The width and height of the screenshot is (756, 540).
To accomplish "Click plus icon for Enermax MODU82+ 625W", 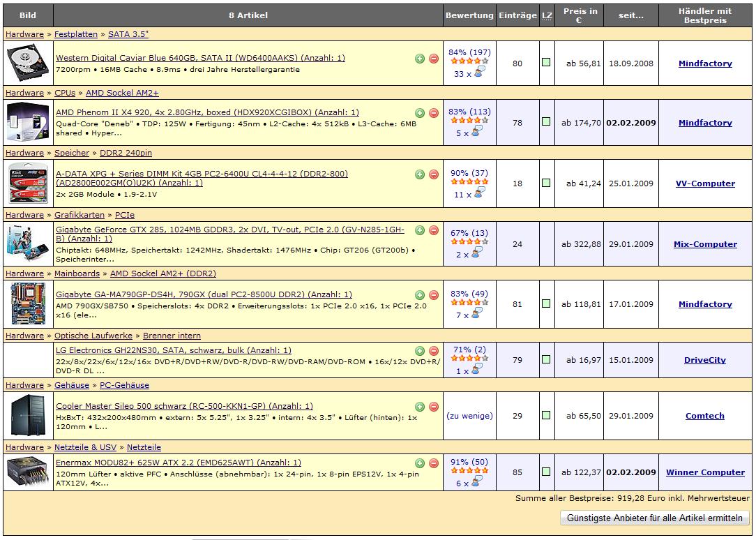I will [x=419, y=463].
